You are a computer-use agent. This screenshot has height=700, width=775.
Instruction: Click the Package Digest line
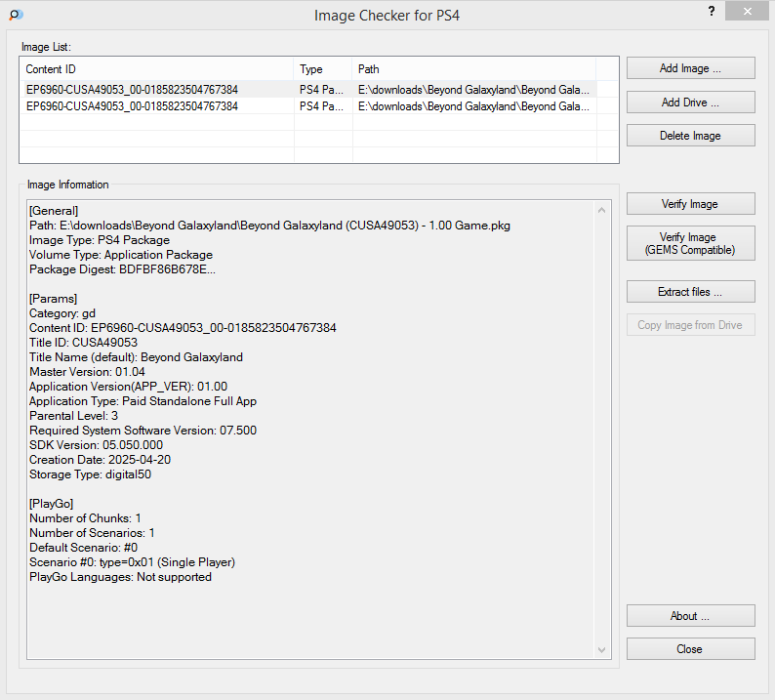122,269
